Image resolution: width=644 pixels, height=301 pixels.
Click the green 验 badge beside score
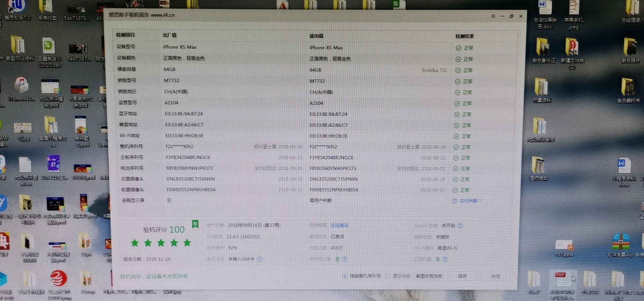point(195,224)
